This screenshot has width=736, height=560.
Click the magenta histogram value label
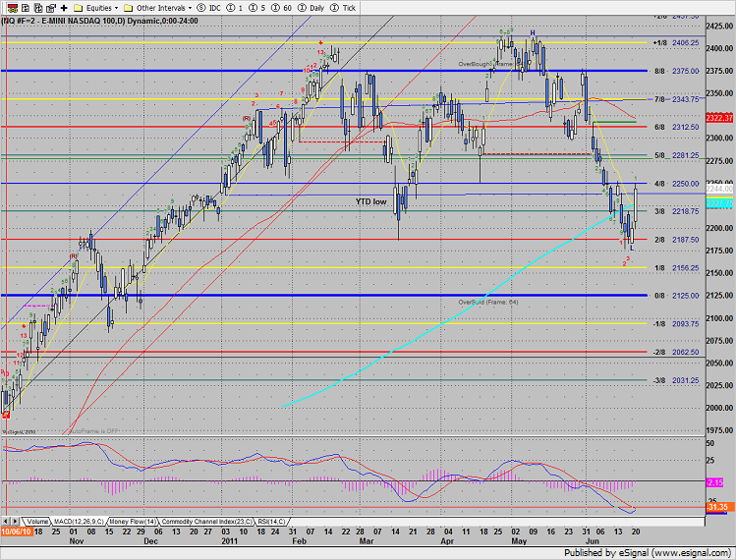coord(715,482)
